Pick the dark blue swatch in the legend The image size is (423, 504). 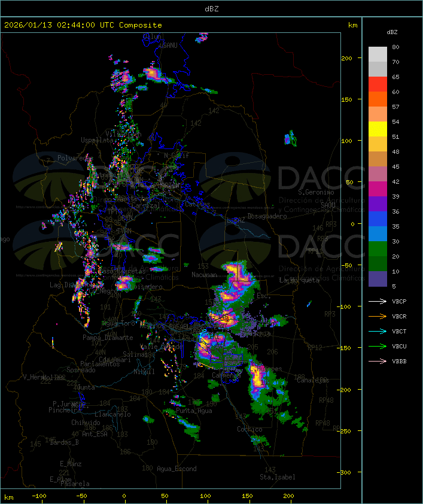point(378,219)
